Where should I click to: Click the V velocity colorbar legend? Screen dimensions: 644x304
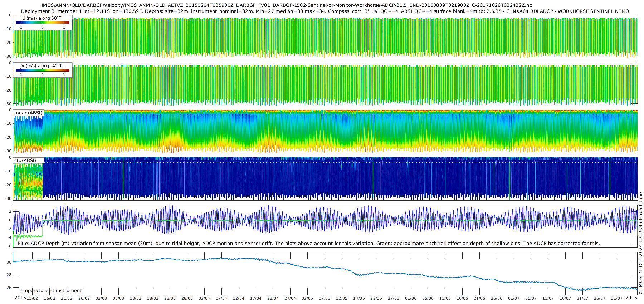click(42, 70)
